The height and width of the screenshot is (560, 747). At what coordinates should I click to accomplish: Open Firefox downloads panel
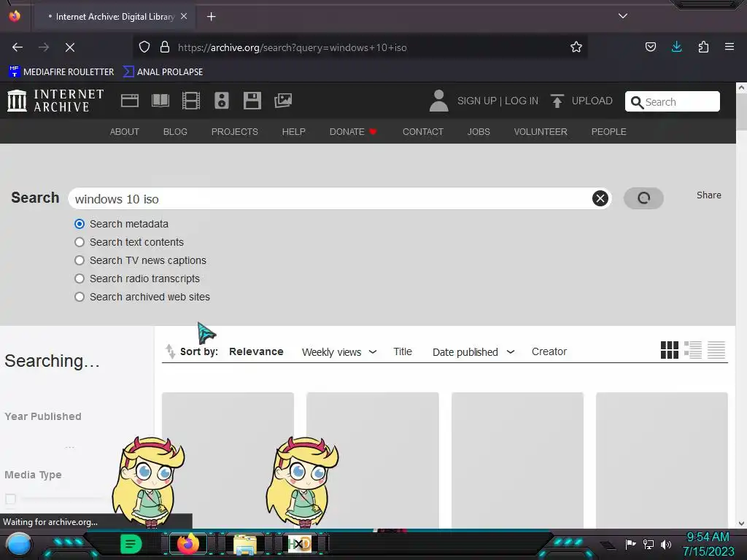pyautogui.click(x=676, y=47)
